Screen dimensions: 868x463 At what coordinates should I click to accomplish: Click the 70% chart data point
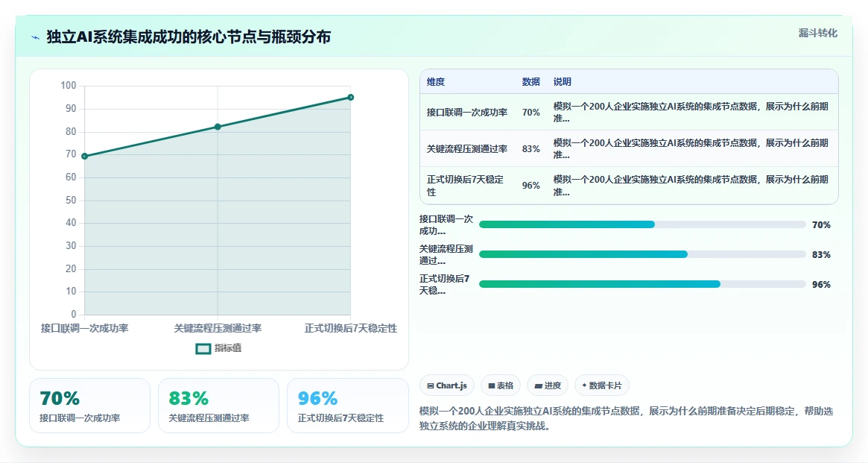pos(85,156)
